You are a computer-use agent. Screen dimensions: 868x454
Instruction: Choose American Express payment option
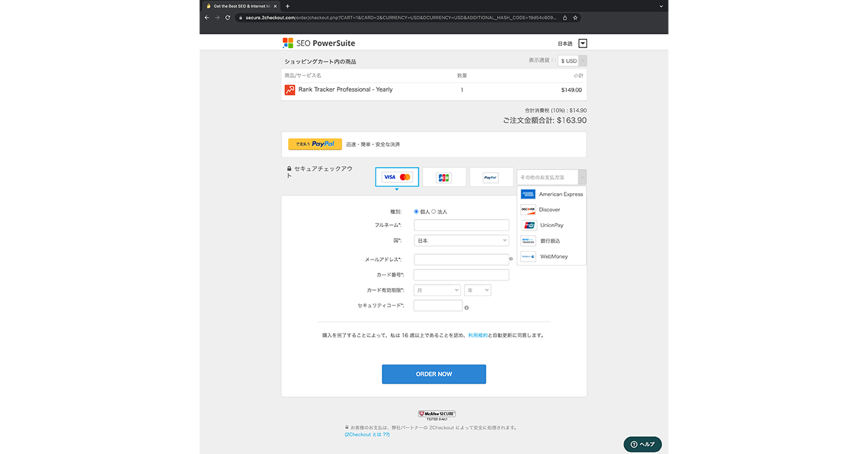click(552, 194)
